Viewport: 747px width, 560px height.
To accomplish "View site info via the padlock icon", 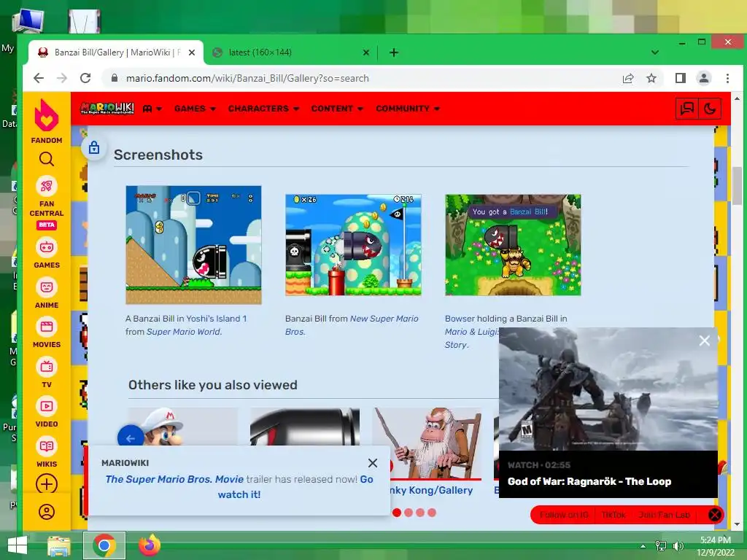I will 115,78.
